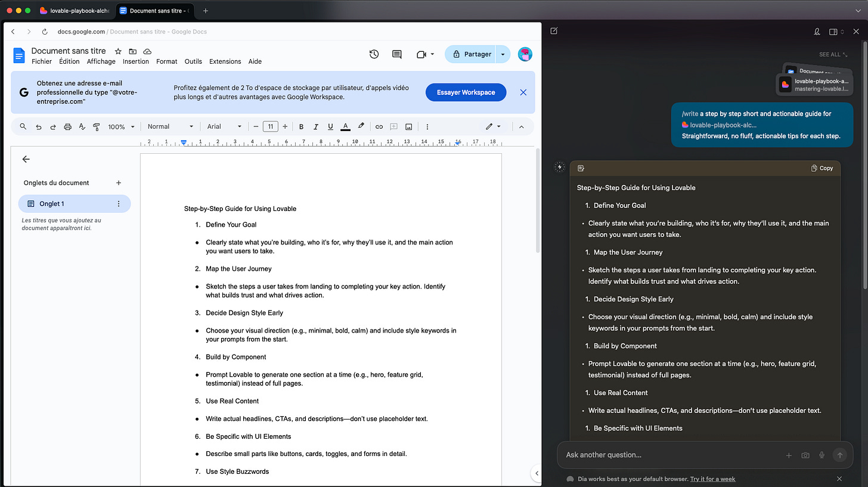Viewport: 868px width, 487px height.
Task: Reload the page in browser bar
Action: click(45, 32)
